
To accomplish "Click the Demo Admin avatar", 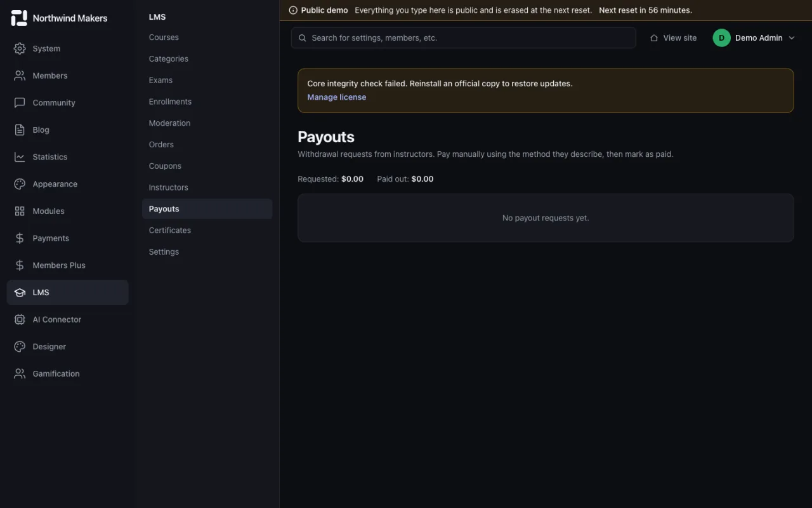I will tap(721, 38).
